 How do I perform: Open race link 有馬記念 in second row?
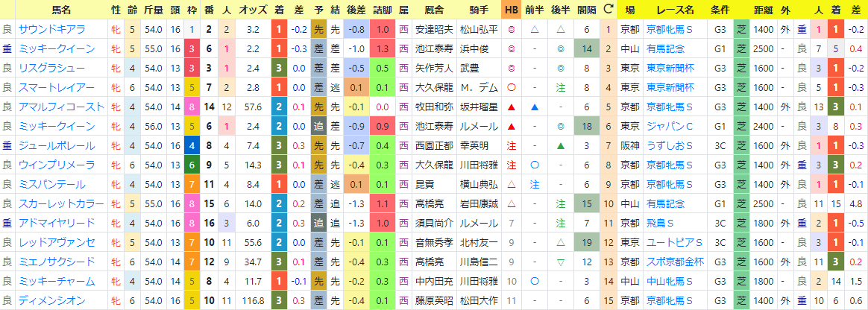click(x=665, y=48)
